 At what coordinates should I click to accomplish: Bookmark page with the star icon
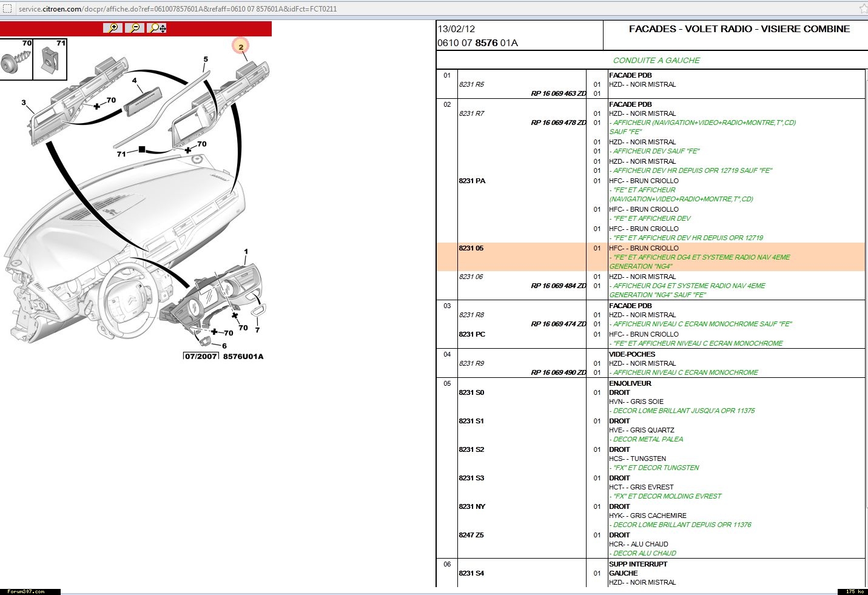coord(863,8)
